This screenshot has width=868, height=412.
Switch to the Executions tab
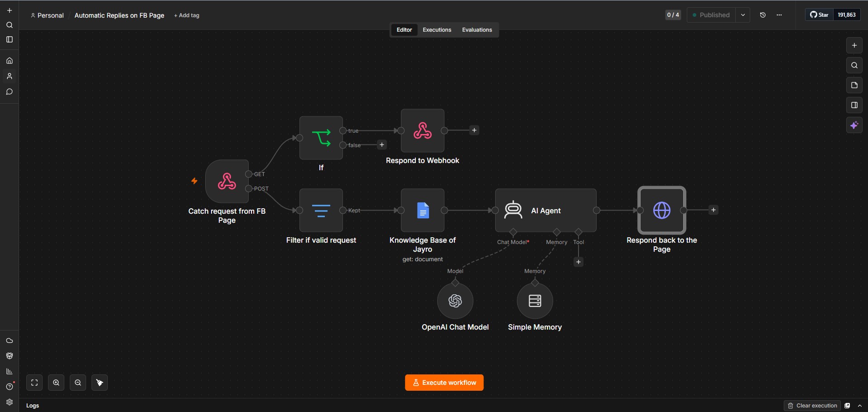[x=437, y=30]
